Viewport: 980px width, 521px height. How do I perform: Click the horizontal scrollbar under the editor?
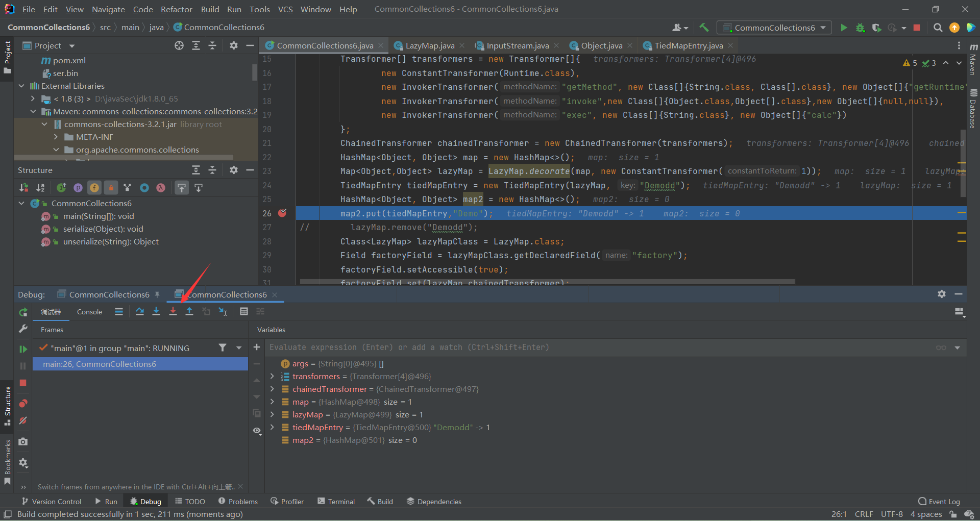point(547,282)
